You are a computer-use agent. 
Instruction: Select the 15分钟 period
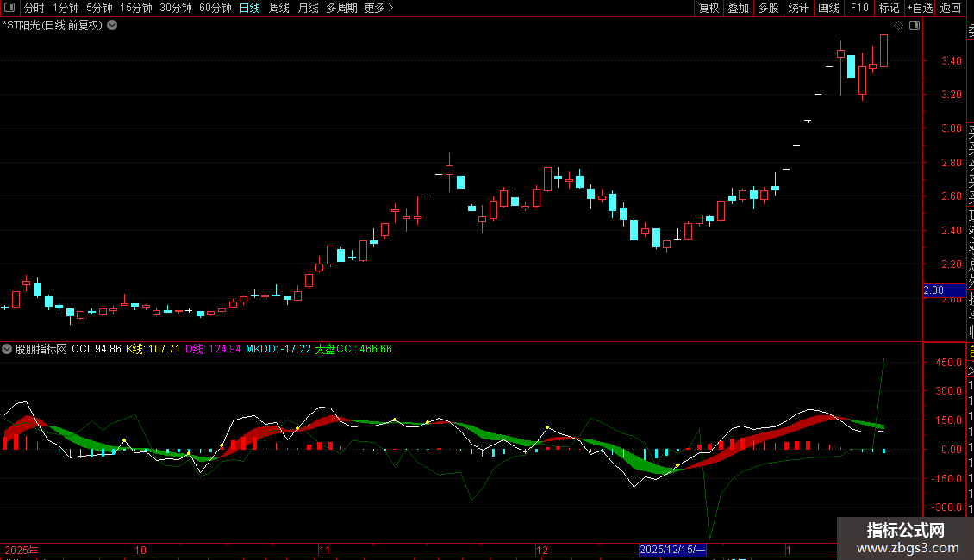pos(135,8)
